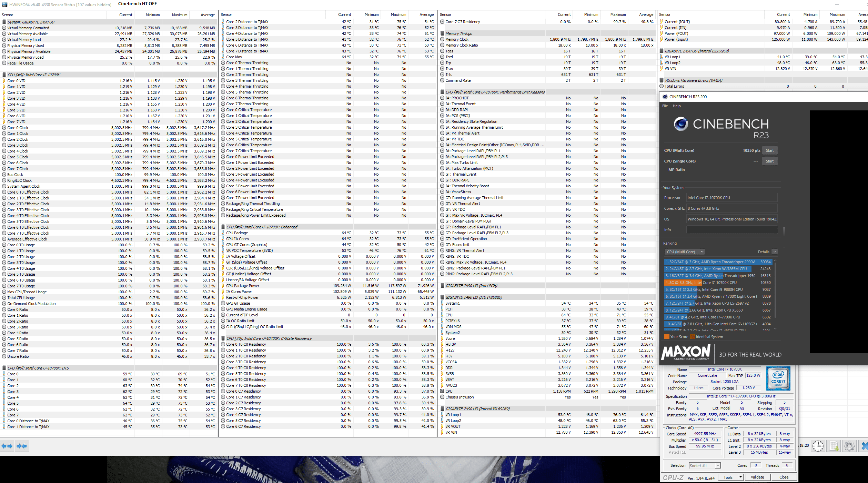
Task: Click the Core Max thermometer icon
Action: (223, 57)
